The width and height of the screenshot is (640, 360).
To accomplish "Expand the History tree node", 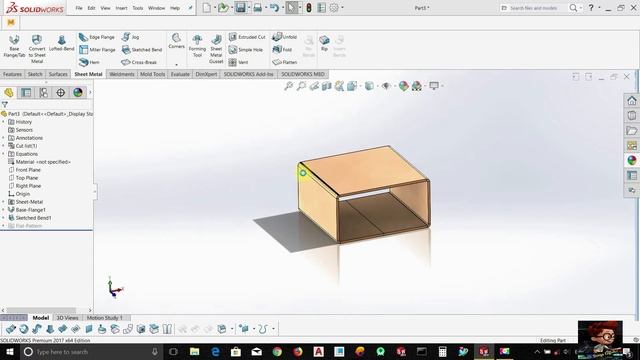I will 4,122.
